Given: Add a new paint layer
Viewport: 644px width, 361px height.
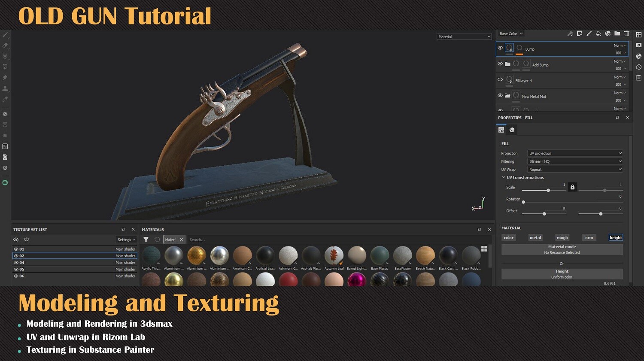Looking at the screenshot, I should (589, 33).
